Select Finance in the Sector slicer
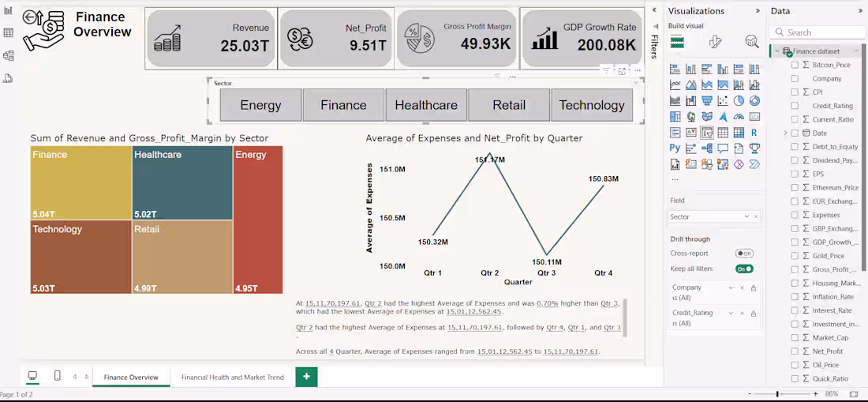This screenshot has width=868, height=402. [x=343, y=105]
